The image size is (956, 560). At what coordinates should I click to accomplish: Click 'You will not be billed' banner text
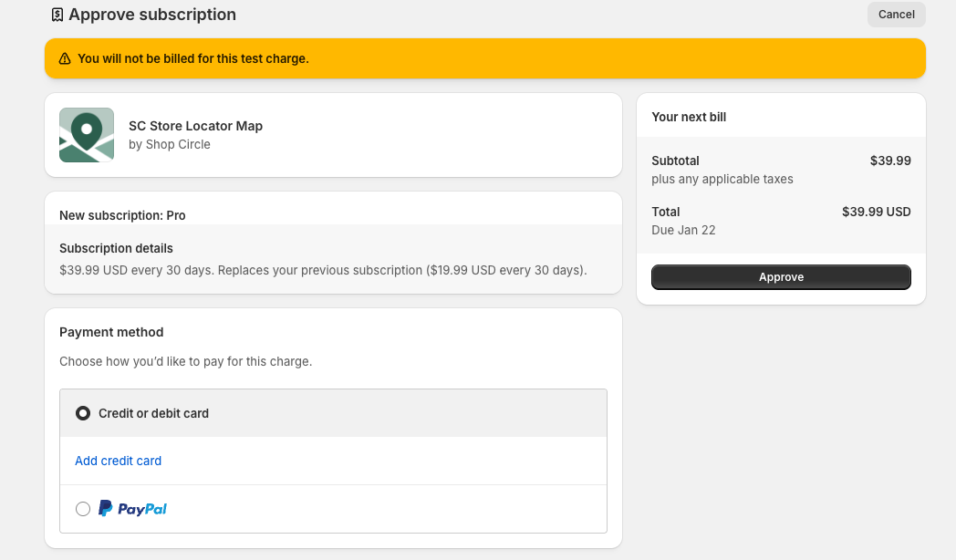click(193, 59)
